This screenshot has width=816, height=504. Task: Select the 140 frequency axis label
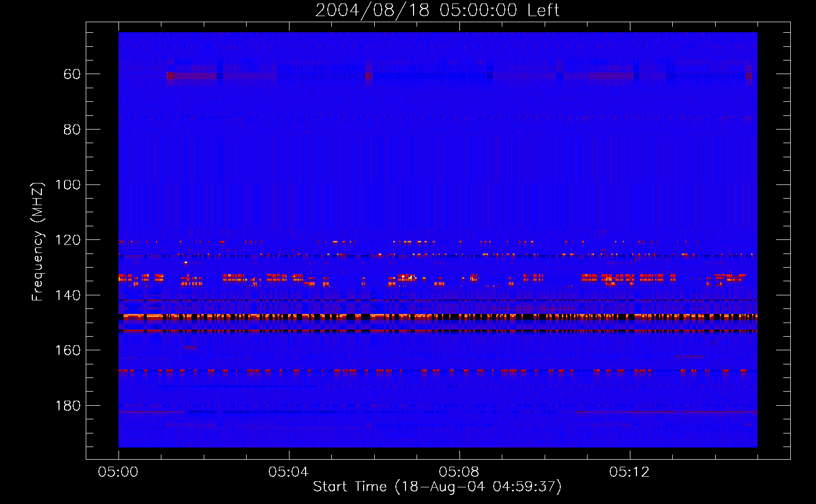click(68, 295)
